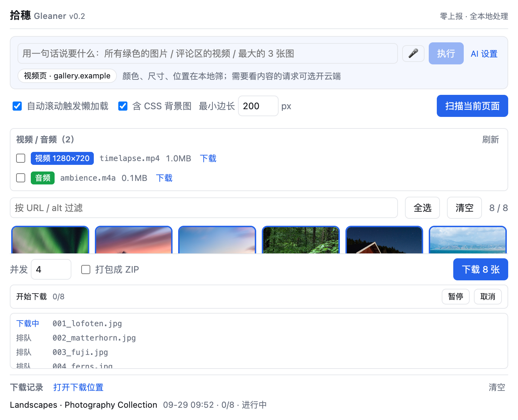Click the 视频 1280×720 badge

point(62,158)
